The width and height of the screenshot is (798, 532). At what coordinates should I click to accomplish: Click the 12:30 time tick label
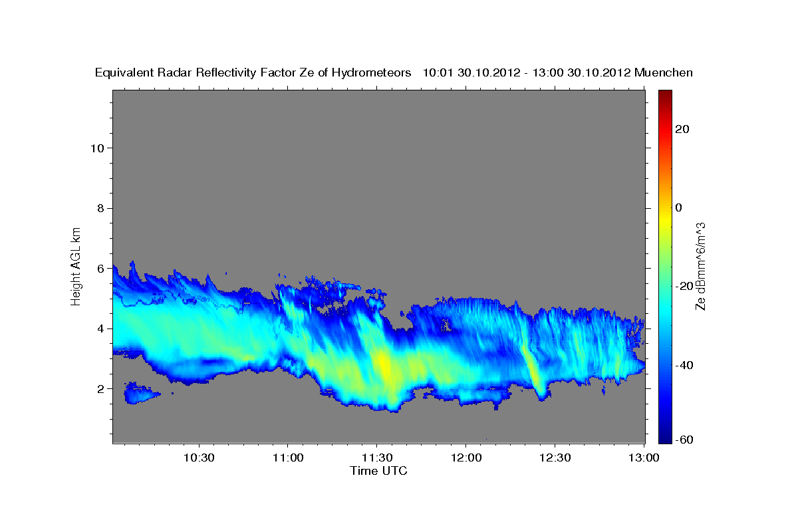[555, 458]
